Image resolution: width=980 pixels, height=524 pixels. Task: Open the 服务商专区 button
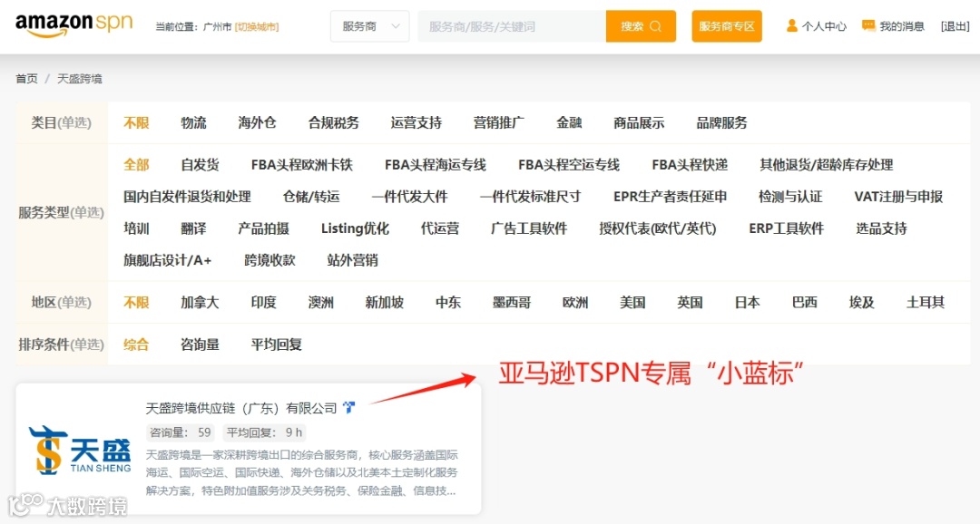(x=726, y=26)
